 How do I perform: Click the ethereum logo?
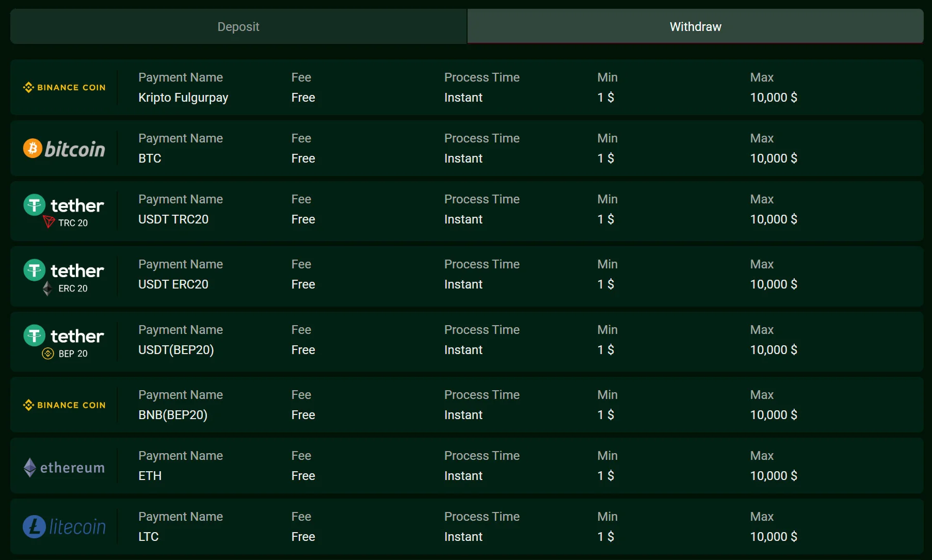tap(65, 467)
